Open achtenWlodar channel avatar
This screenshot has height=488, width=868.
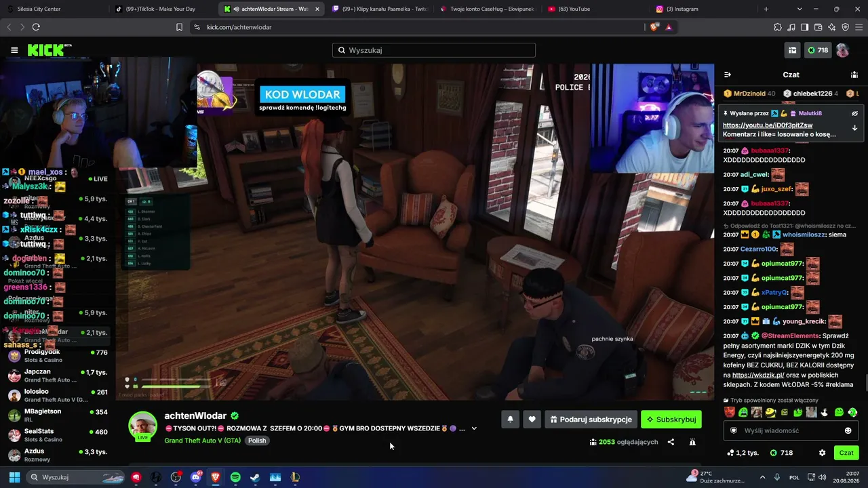[143, 426]
